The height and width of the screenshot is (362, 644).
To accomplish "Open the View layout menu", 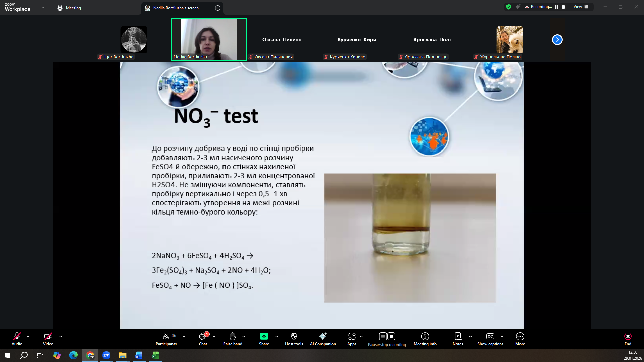I will click(x=581, y=7).
